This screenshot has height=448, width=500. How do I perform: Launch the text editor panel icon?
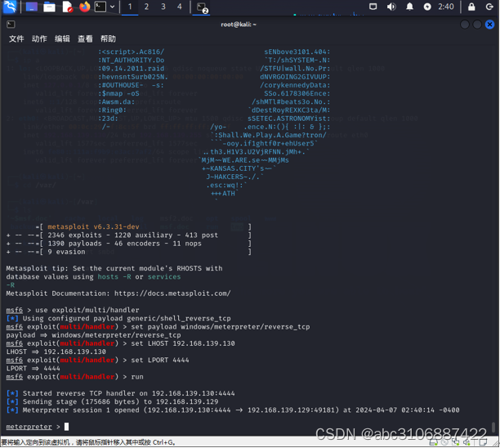67,7
